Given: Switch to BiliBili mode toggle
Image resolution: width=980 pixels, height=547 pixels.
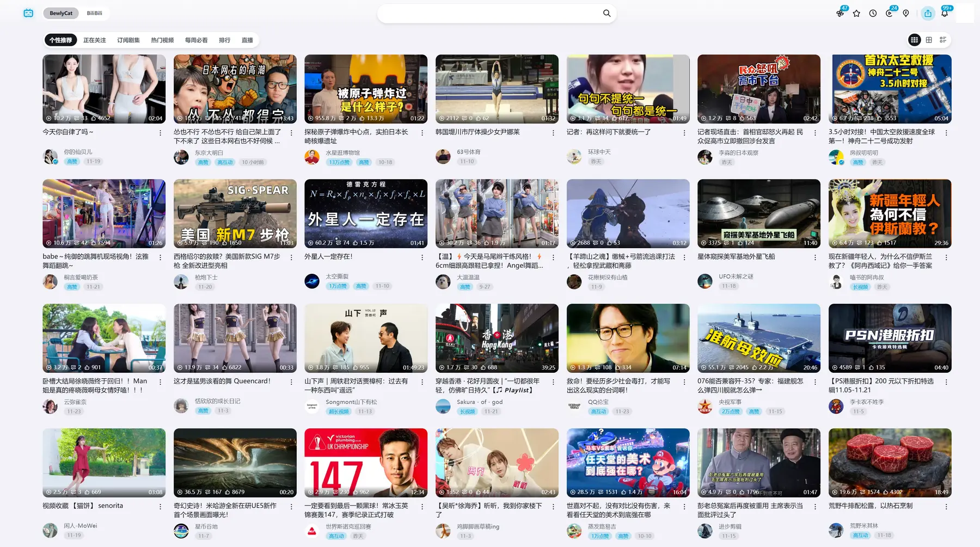Looking at the screenshot, I should click(94, 13).
